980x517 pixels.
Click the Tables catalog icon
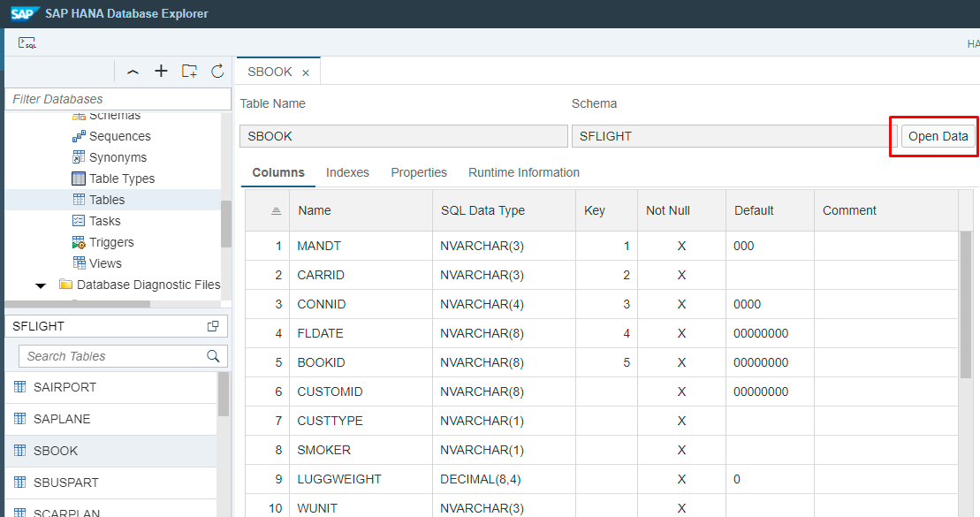coord(79,200)
